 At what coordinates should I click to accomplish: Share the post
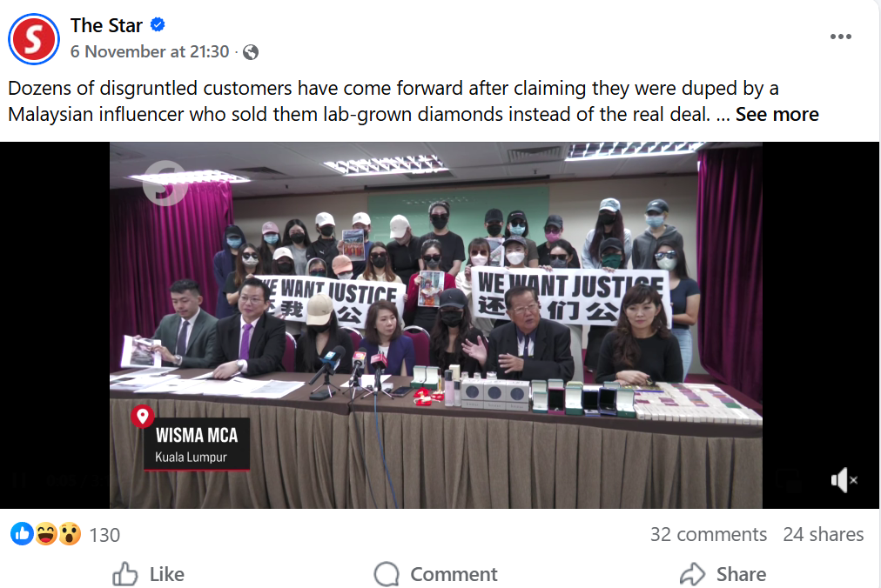[723, 574]
